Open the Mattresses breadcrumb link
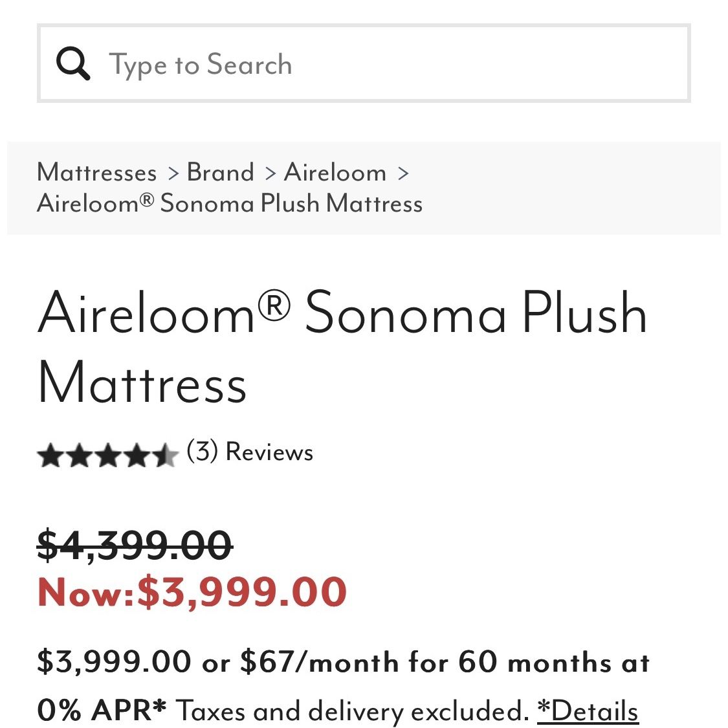The image size is (728, 728). pyautogui.click(x=96, y=173)
